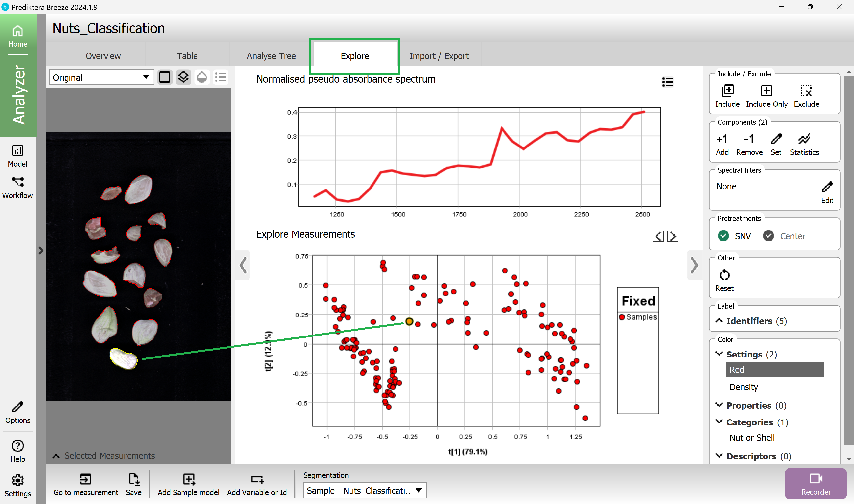Image resolution: width=854 pixels, height=504 pixels.
Task: Edit the spectral filters
Action: [827, 187]
